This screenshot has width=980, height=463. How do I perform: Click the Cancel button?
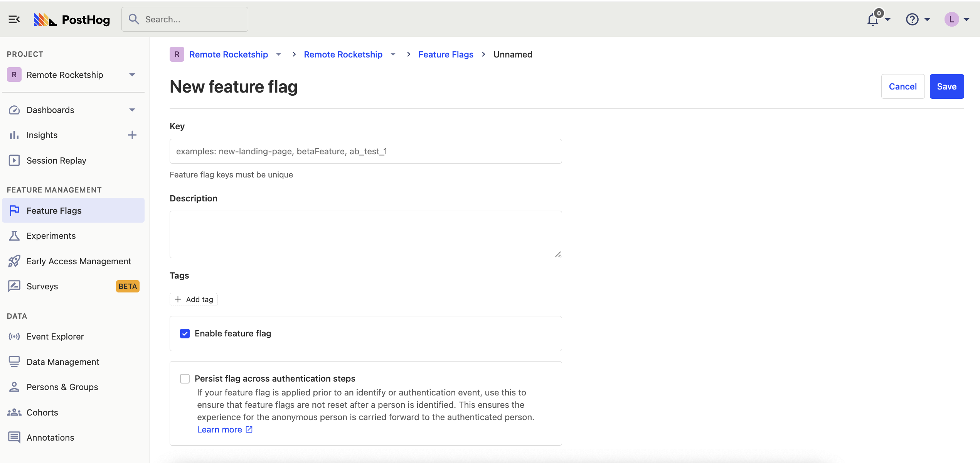tap(903, 86)
